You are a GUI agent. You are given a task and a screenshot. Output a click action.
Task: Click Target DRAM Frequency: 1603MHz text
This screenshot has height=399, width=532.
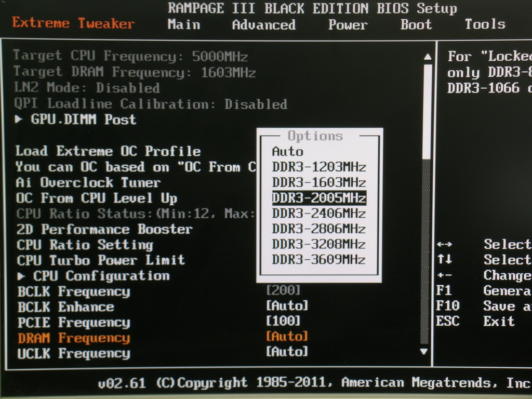click(135, 72)
